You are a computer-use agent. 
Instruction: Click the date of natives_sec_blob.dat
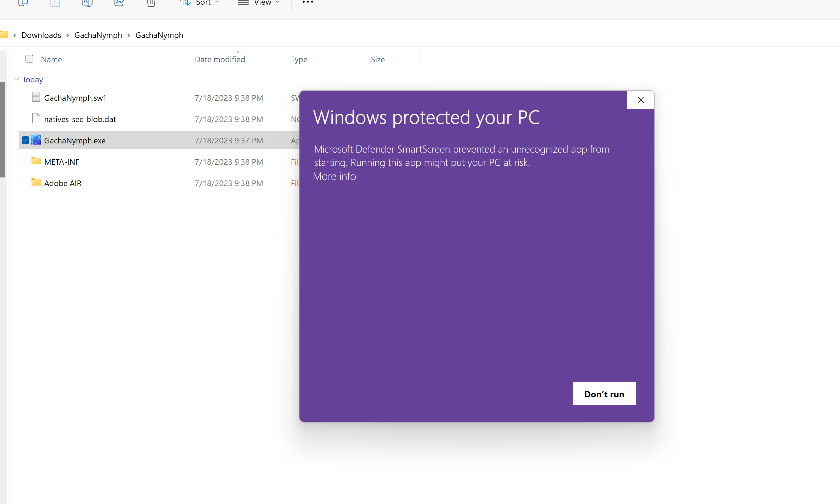229,119
